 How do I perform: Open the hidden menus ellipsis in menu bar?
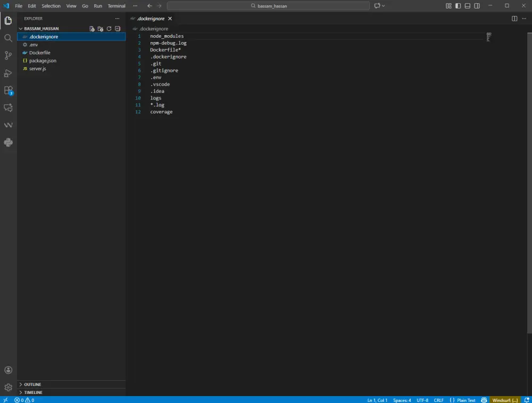click(135, 6)
